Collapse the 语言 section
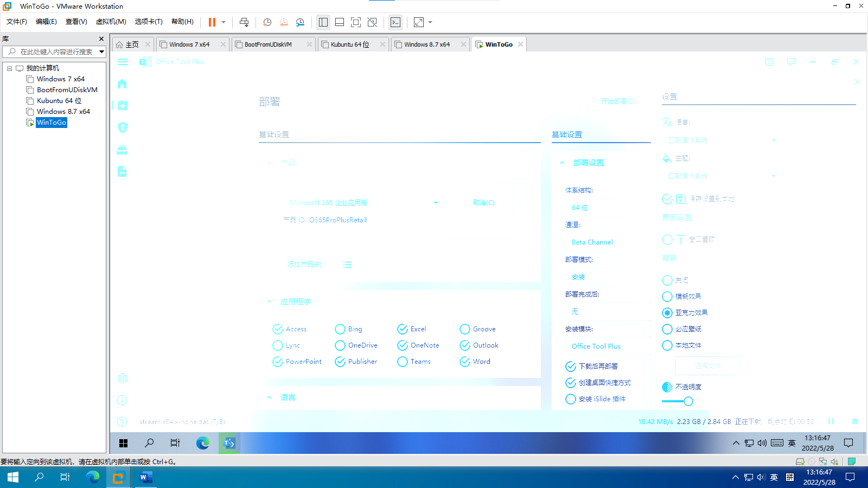This screenshot has height=488, width=868. pyautogui.click(x=269, y=397)
